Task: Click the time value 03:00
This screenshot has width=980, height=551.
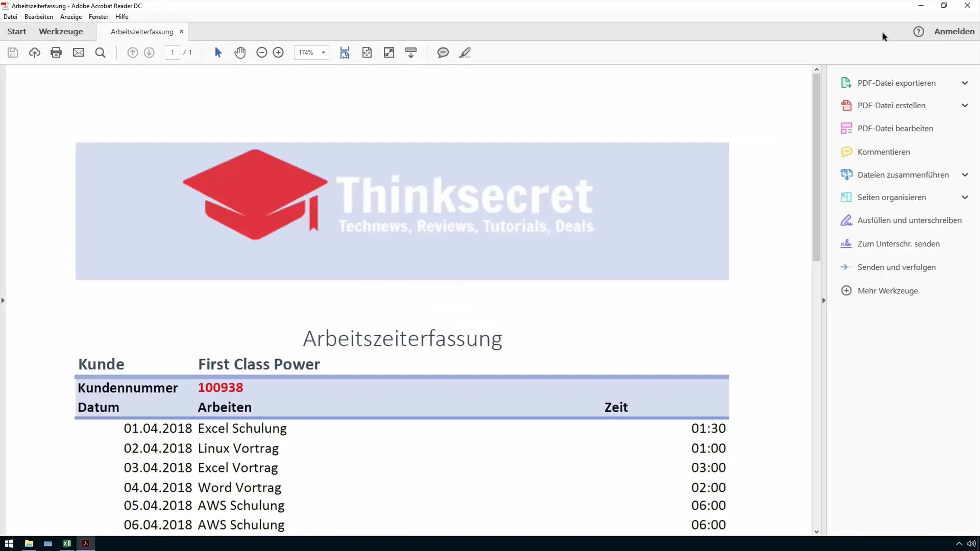Action: (x=708, y=468)
